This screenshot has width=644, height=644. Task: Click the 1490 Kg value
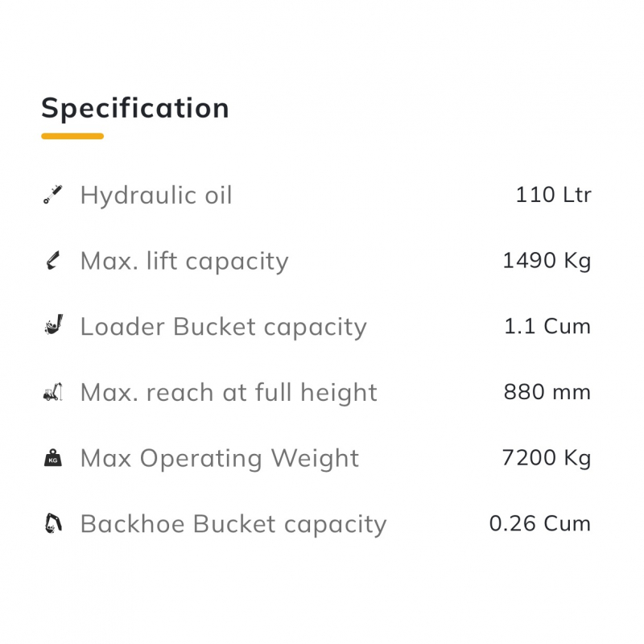(x=547, y=261)
